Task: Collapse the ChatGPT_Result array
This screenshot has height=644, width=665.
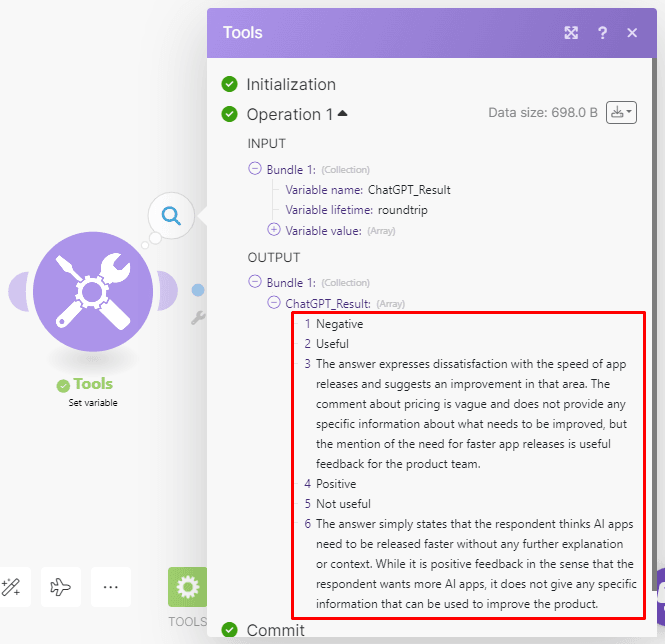Action: pyautogui.click(x=274, y=302)
